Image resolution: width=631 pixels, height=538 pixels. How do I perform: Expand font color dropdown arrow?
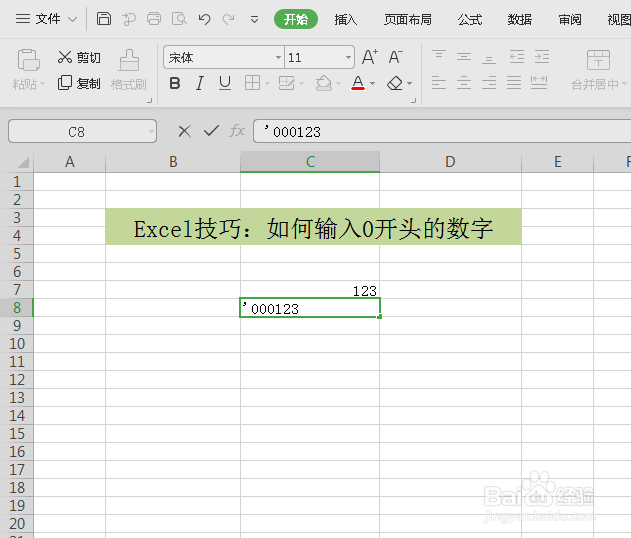(372, 84)
